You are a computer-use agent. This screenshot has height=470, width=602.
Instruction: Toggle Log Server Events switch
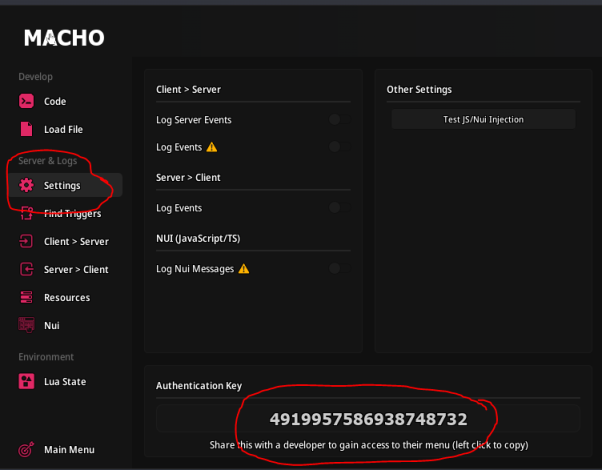coord(340,119)
